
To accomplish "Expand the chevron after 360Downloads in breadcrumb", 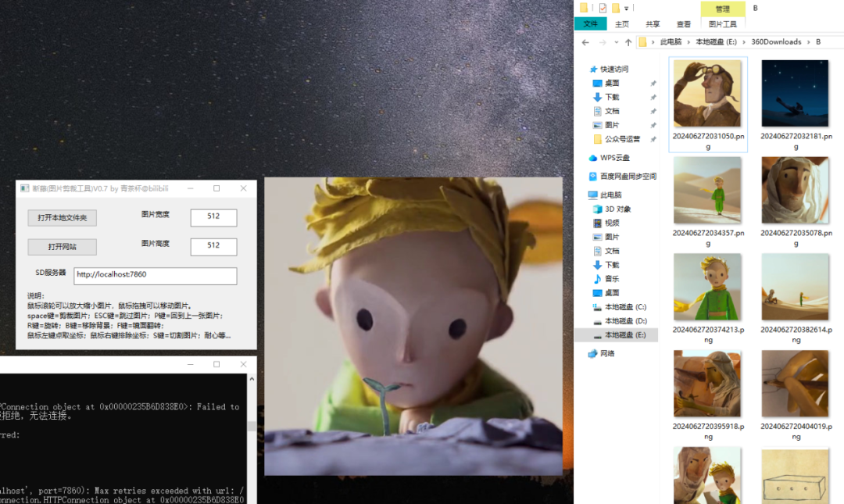I will [x=809, y=42].
